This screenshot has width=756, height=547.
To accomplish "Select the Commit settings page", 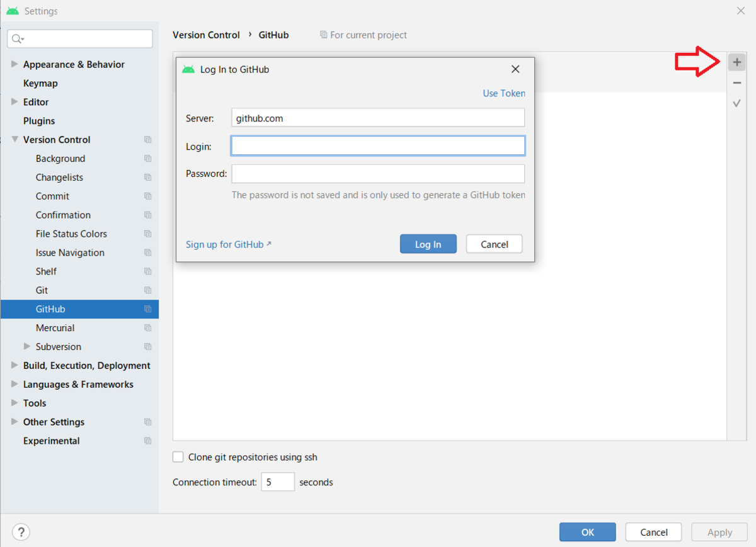I will (x=52, y=196).
